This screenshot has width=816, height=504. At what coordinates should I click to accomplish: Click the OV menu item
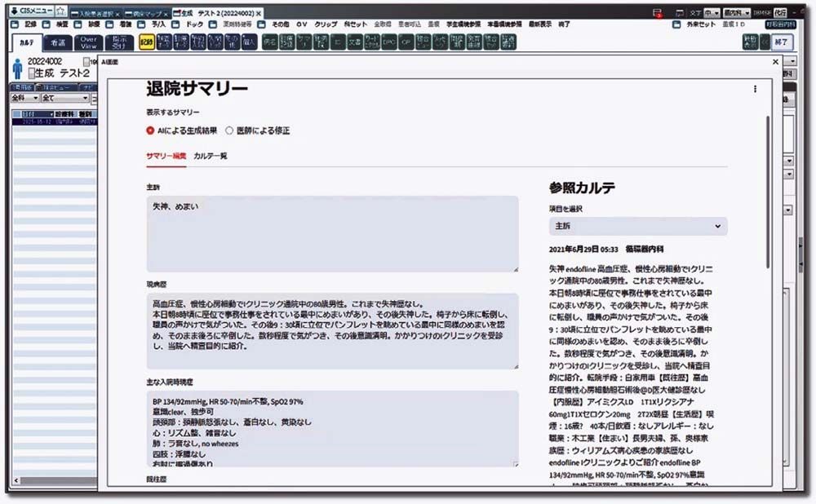coord(302,24)
